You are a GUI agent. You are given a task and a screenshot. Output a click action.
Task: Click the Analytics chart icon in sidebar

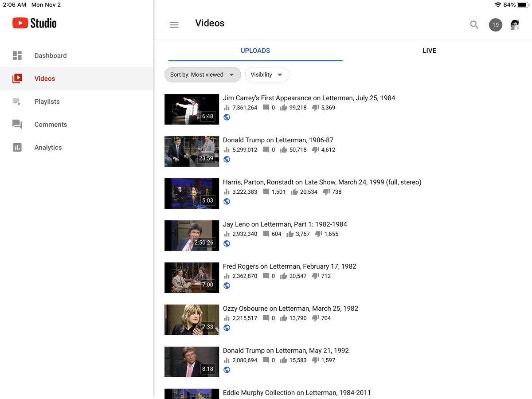17,148
